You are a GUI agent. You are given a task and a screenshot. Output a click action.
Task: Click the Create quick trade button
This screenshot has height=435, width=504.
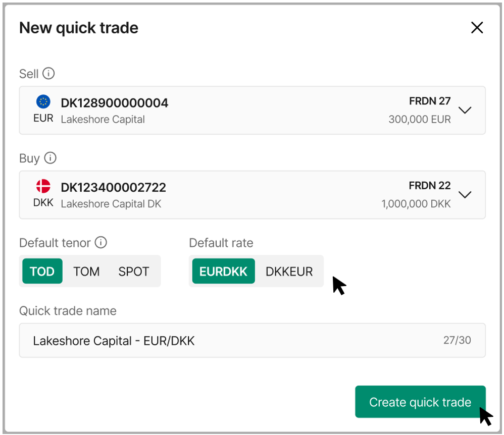tap(420, 402)
